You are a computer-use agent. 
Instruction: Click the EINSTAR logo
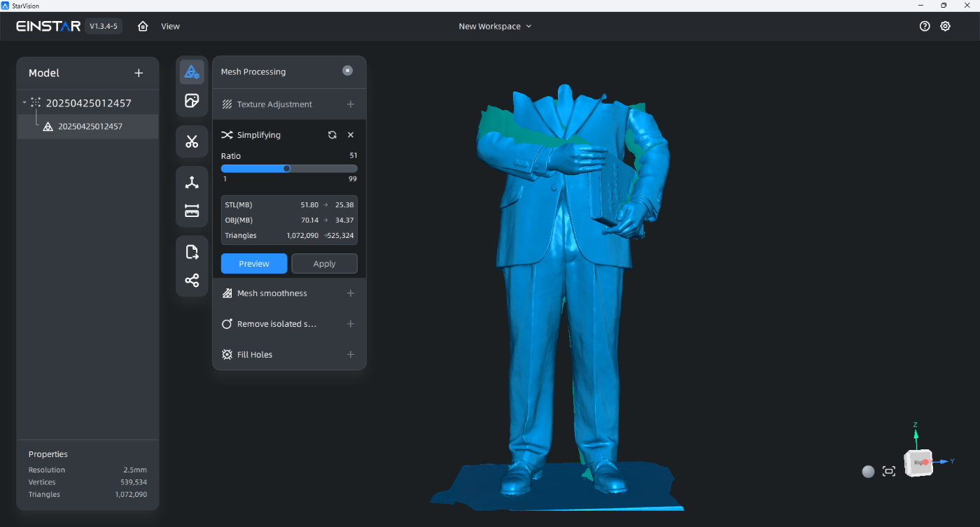click(48, 27)
